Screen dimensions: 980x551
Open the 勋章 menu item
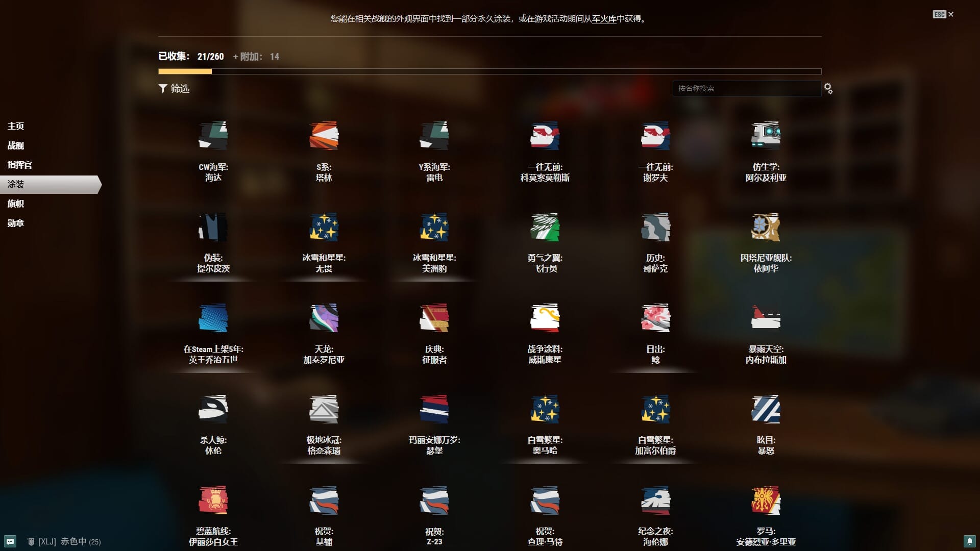16,223
